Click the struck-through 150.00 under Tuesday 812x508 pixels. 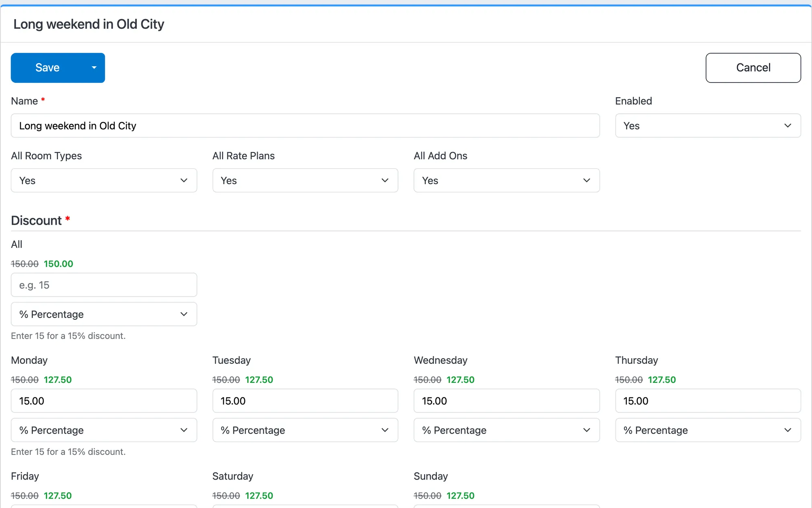(226, 380)
